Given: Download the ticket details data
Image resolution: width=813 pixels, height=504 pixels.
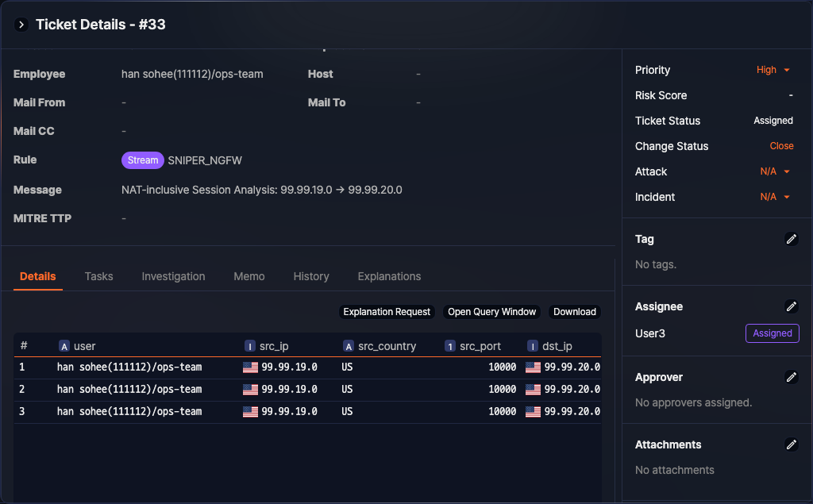Looking at the screenshot, I should point(574,312).
